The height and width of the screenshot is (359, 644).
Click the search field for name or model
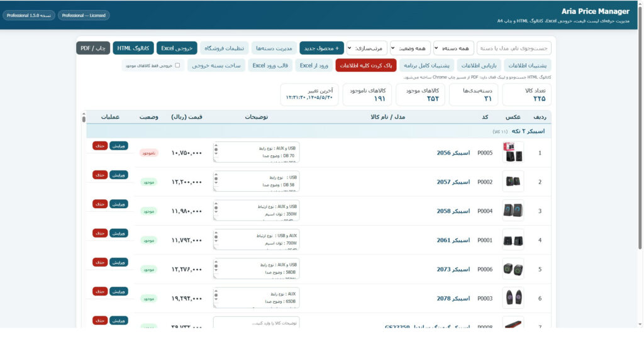514,48
